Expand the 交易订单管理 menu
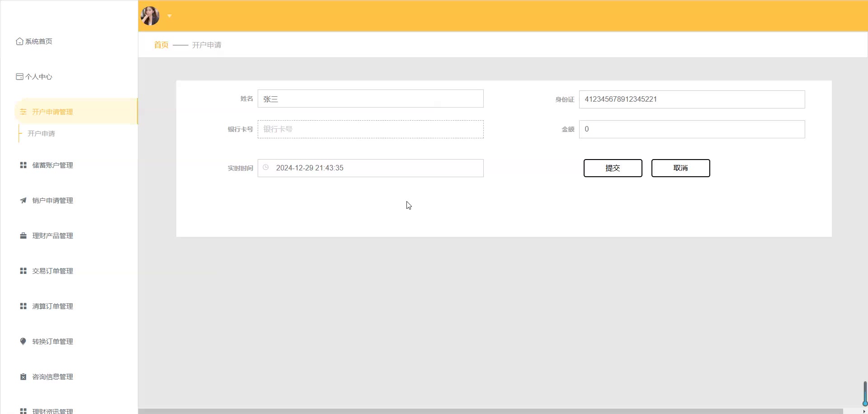This screenshot has width=868, height=414. [52, 271]
